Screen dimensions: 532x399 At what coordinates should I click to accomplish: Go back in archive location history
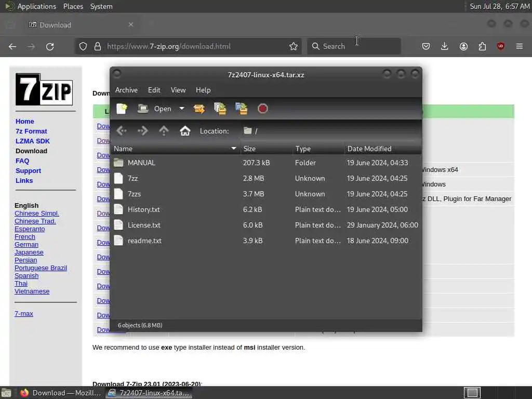tap(122, 130)
